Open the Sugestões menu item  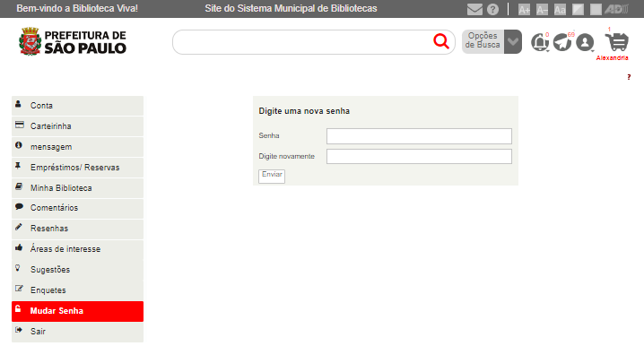pos(78,270)
